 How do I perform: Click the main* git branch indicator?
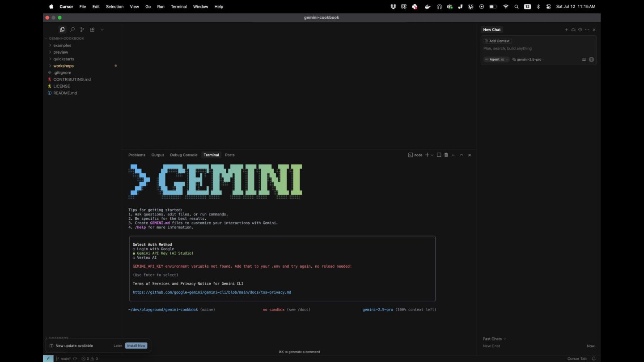tap(64, 358)
